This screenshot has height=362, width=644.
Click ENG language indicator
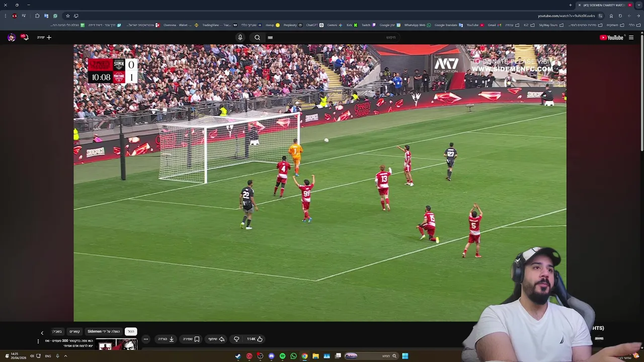click(48, 356)
